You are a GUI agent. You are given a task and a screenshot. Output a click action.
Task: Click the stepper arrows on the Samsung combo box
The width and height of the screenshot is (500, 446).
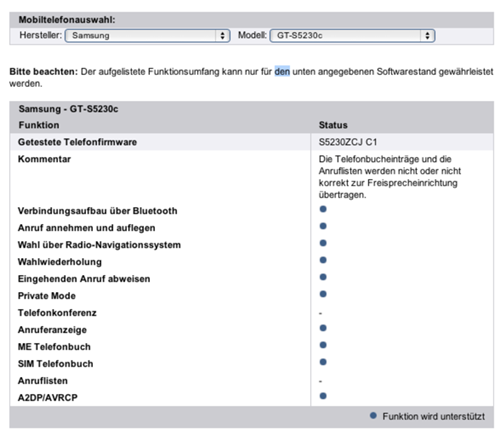(222, 36)
